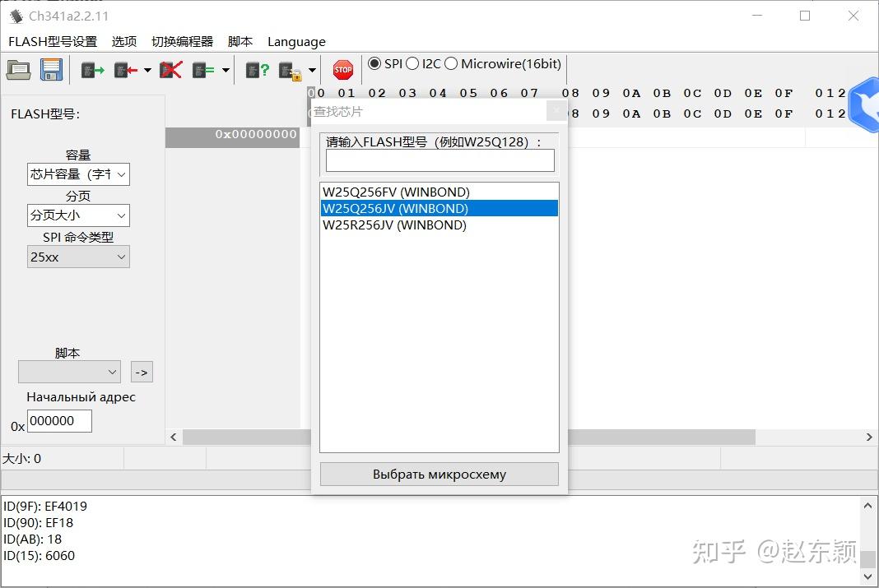Click the -> script run button
The height and width of the screenshot is (588, 879).
click(142, 372)
